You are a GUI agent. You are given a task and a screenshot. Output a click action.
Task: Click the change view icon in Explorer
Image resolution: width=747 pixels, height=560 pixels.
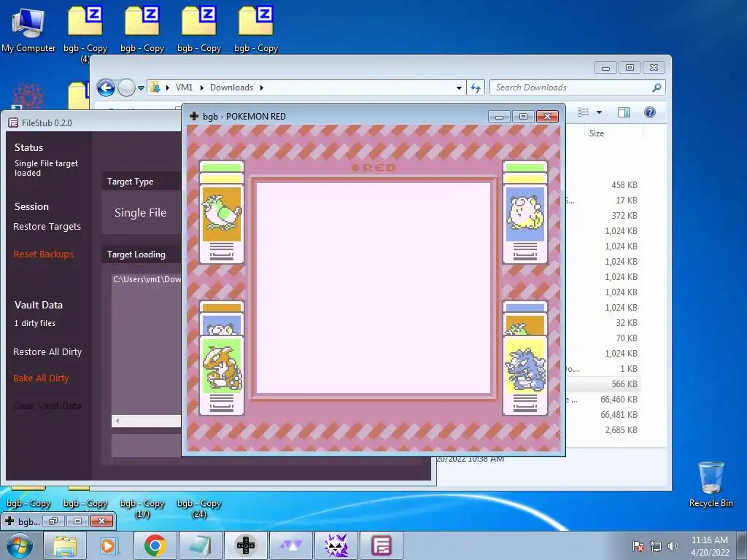[583, 112]
